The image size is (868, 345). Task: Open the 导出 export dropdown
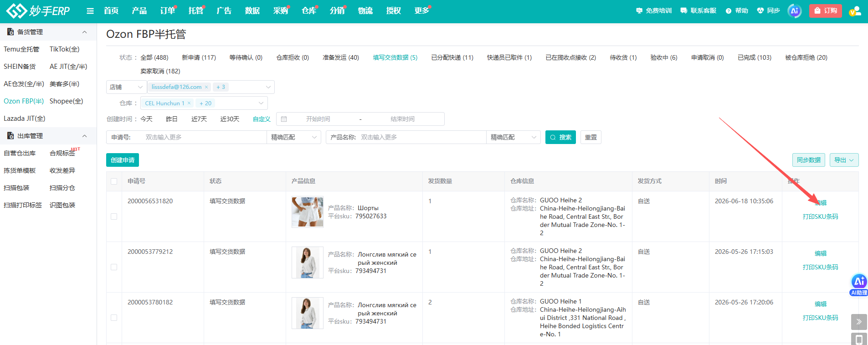coord(844,160)
